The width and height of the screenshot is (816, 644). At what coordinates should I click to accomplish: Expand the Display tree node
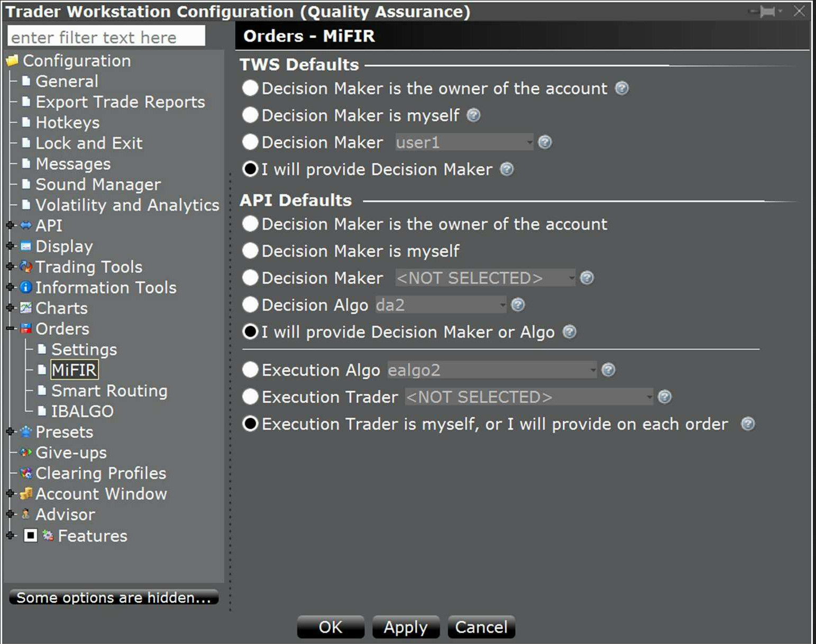[x=10, y=246]
